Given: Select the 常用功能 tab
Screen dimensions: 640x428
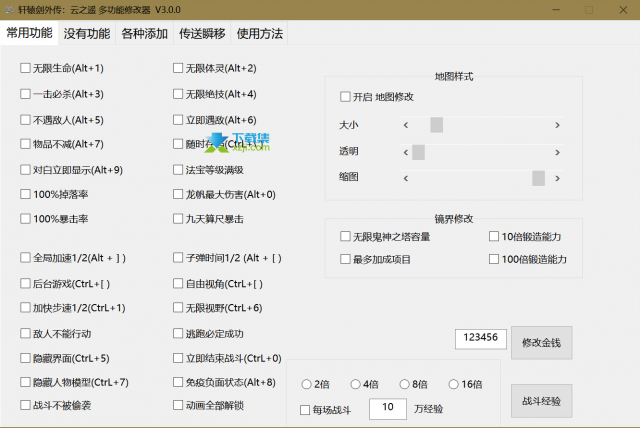Looking at the screenshot, I should tap(29, 33).
